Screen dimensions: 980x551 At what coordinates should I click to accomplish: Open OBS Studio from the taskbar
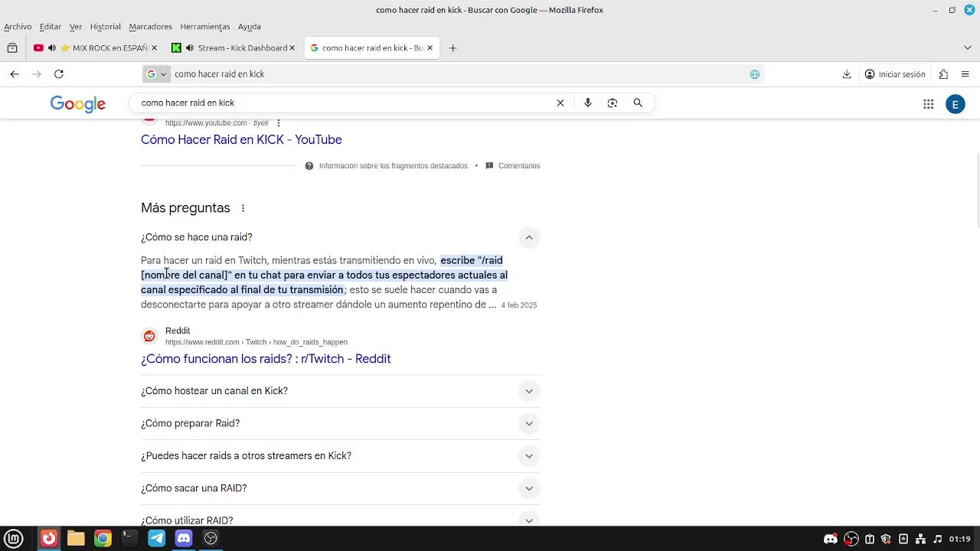click(x=211, y=538)
